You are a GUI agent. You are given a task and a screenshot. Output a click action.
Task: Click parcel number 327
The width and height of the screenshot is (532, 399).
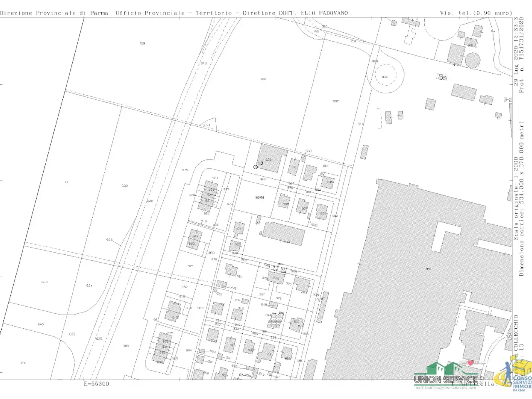(262, 294)
